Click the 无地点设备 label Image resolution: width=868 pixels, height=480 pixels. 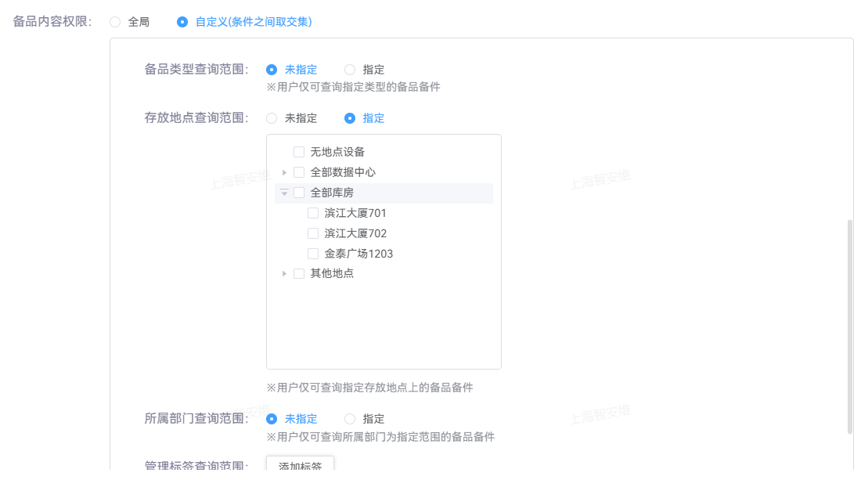(337, 152)
